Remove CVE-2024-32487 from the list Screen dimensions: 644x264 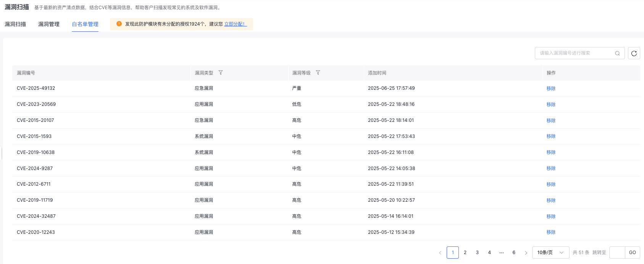pyautogui.click(x=551, y=216)
